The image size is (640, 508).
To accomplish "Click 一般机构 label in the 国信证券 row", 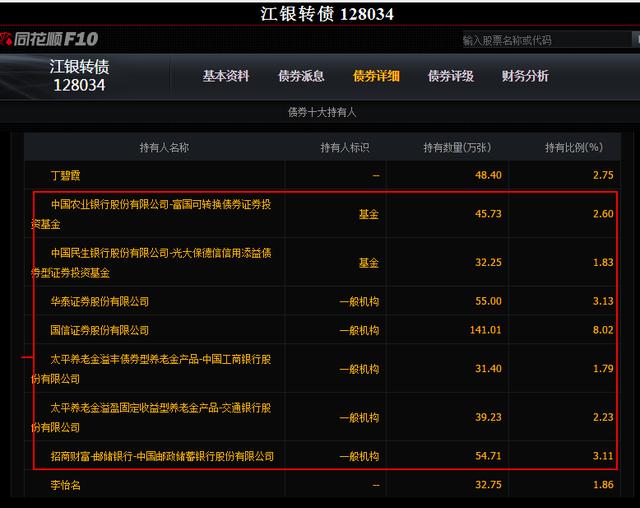I will point(359,330).
